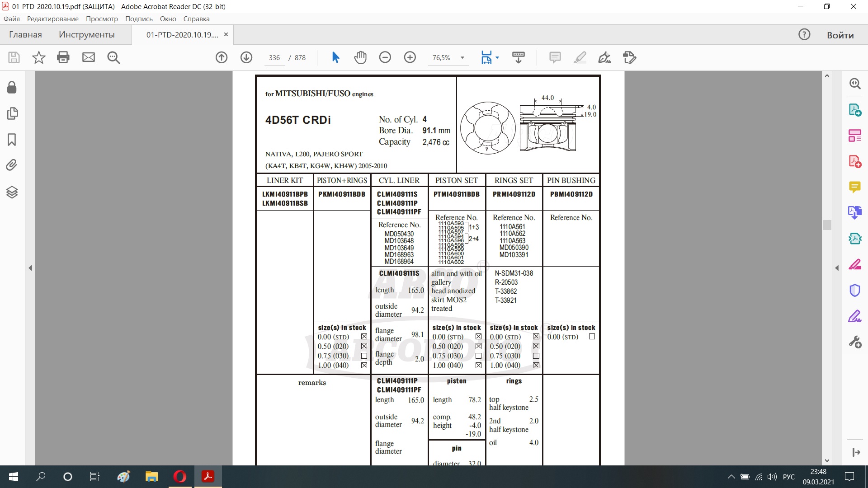The width and height of the screenshot is (868, 488).
Task: Click the Export PDF tool icon
Action: tap(854, 110)
